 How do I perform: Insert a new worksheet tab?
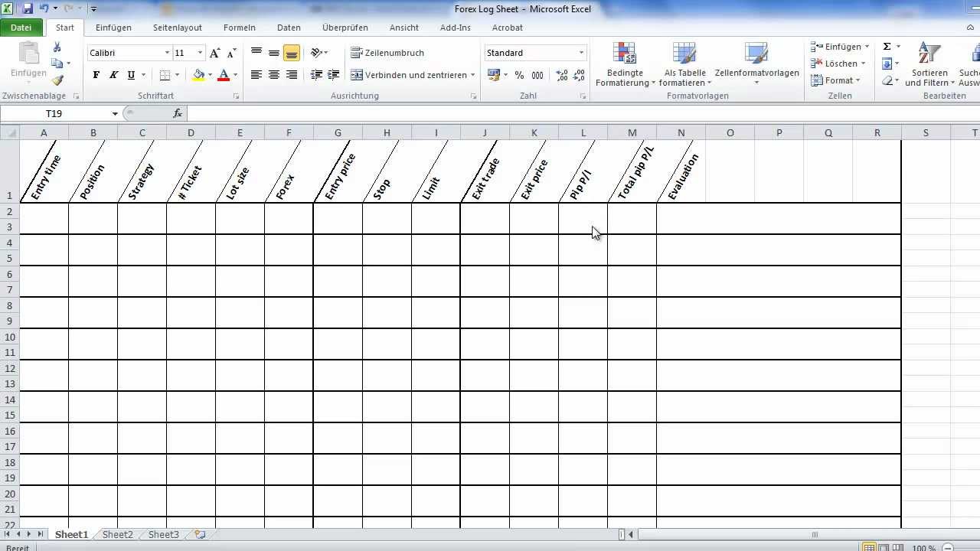tap(200, 535)
